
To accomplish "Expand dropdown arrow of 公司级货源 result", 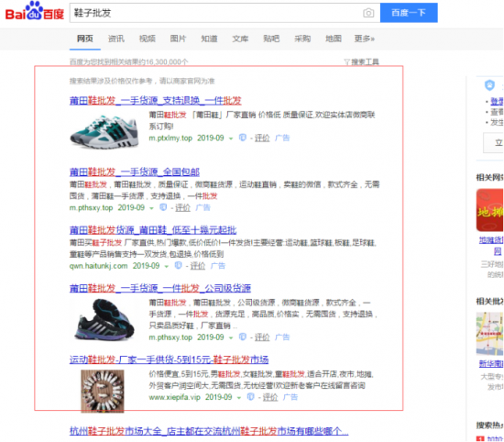I will pyautogui.click(x=231, y=338).
